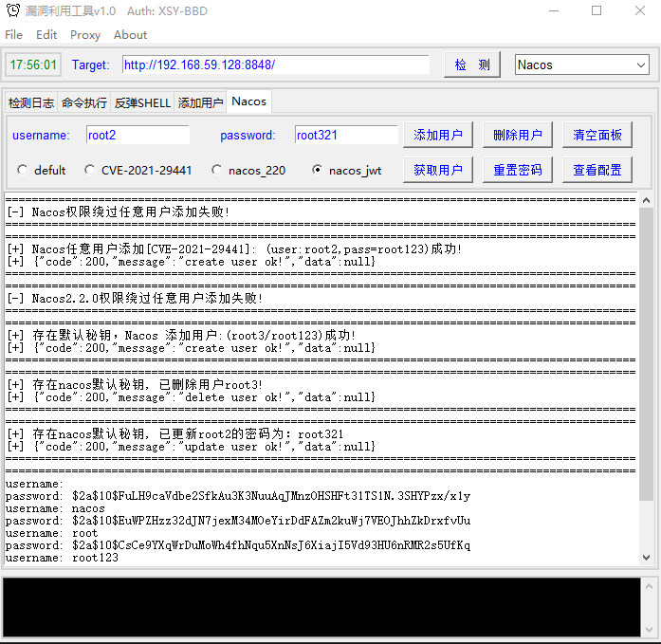Click the black console scrollbar down arrow
The width and height of the screenshot is (661, 644).
(650, 630)
